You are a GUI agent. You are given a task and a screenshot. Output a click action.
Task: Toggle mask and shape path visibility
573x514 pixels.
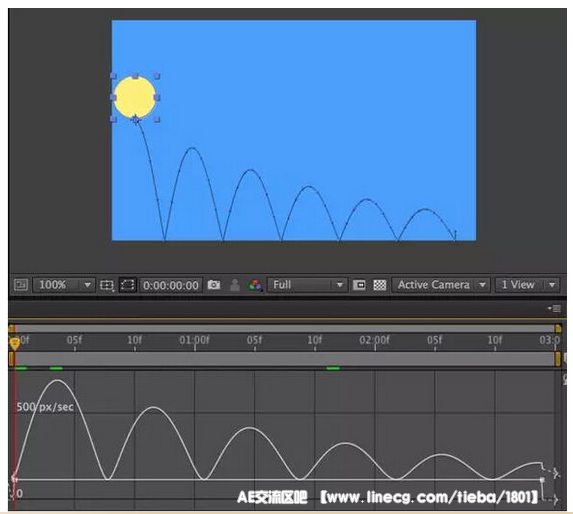coord(128,285)
